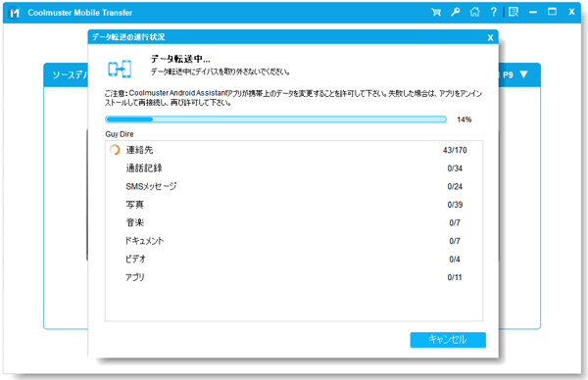Click the 0/24 SMS count

tap(455, 187)
